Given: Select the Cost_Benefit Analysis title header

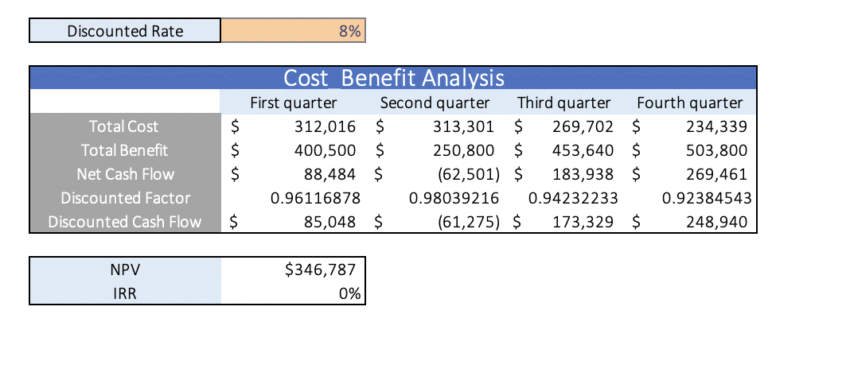Looking at the screenshot, I should coord(393,78).
